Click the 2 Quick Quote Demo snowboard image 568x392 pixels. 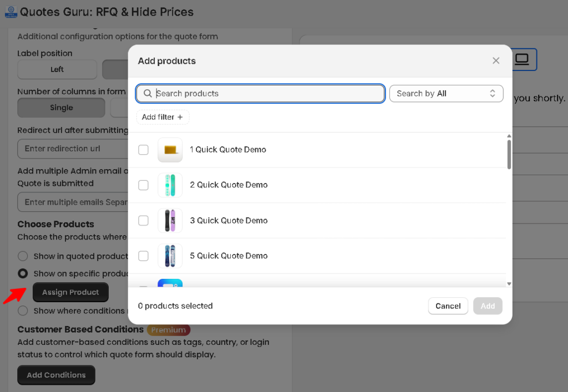(170, 185)
